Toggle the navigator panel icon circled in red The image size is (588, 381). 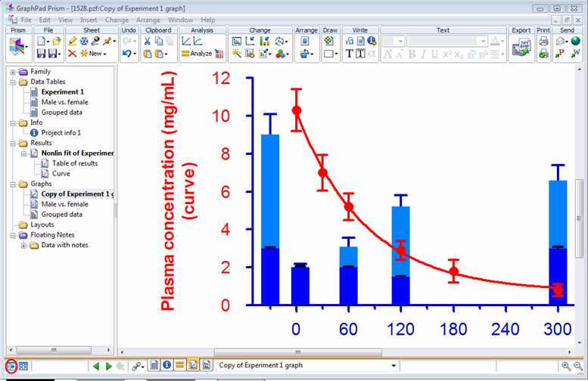point(10,366)
